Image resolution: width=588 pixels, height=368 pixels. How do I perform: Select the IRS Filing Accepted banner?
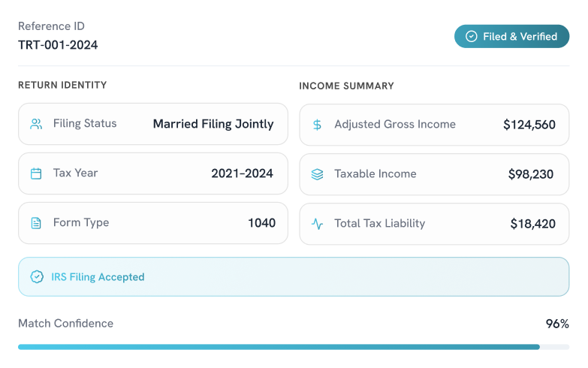point(294,277)
